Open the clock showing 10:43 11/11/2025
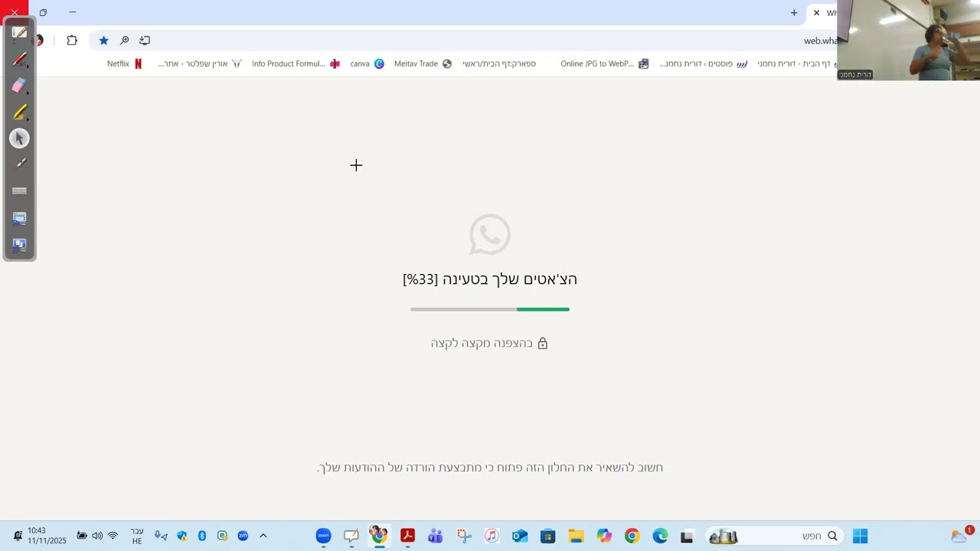 pyautogui.click(x=47, y=536)
